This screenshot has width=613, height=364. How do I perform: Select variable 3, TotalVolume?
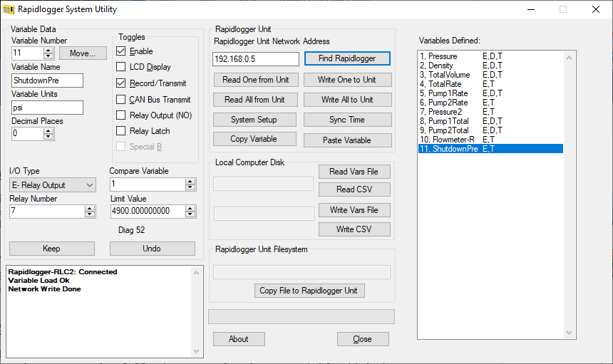490,75
